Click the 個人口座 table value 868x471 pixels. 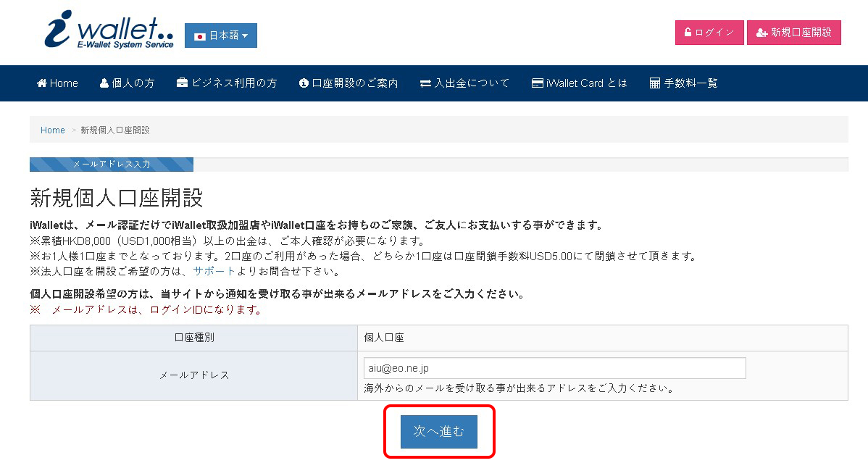384,338
